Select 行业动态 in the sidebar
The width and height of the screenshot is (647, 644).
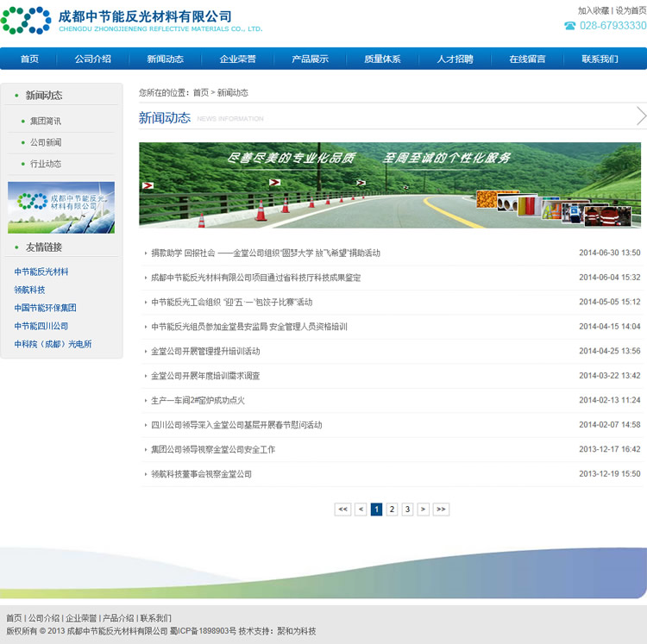coord(46,164)
